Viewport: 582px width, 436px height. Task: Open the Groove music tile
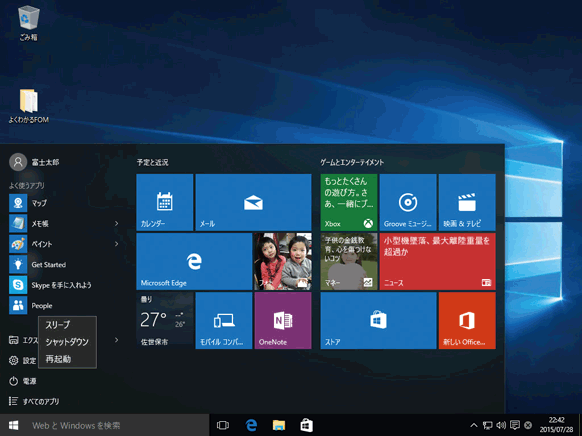coord(408,202)
